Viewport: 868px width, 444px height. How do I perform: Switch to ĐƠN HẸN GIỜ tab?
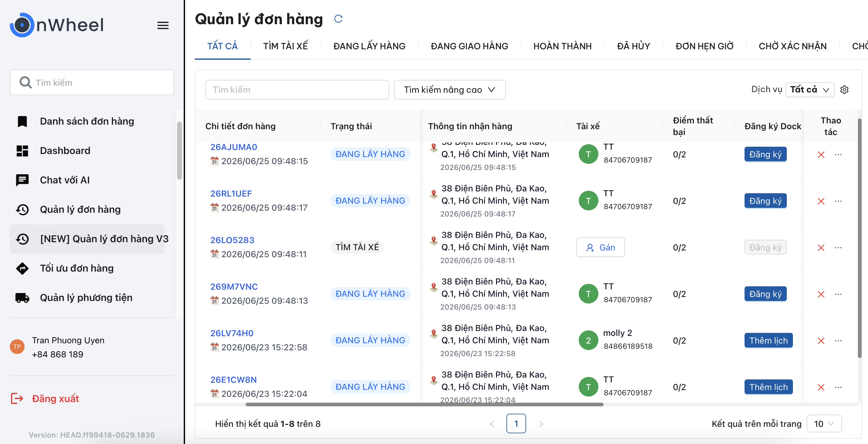tap(704, 46)
